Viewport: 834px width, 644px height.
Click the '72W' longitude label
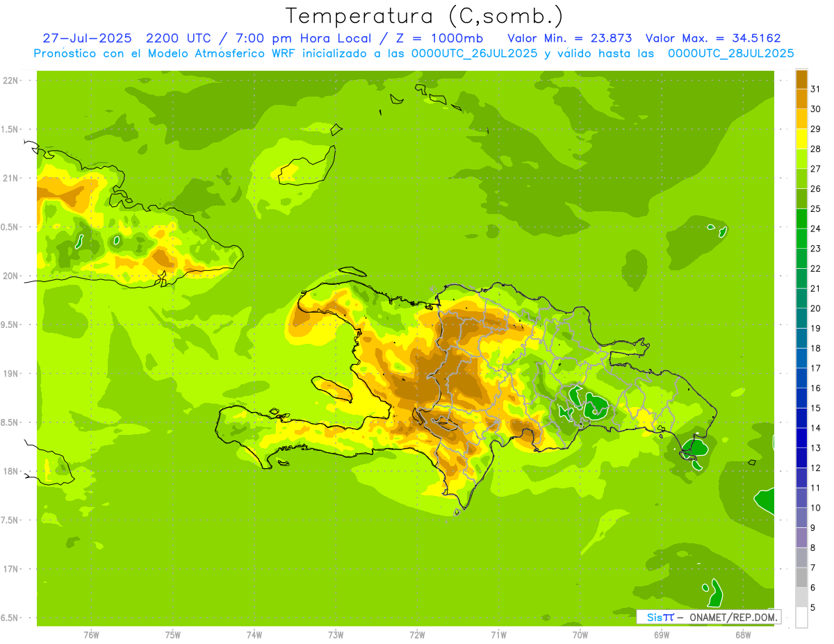417,634
